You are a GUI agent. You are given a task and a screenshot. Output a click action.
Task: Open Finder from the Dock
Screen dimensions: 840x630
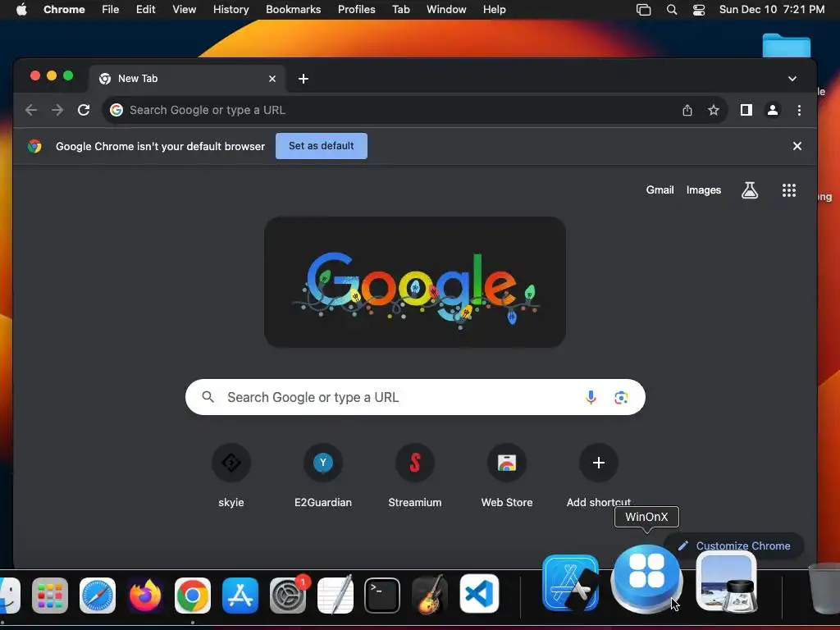point(9,596)
